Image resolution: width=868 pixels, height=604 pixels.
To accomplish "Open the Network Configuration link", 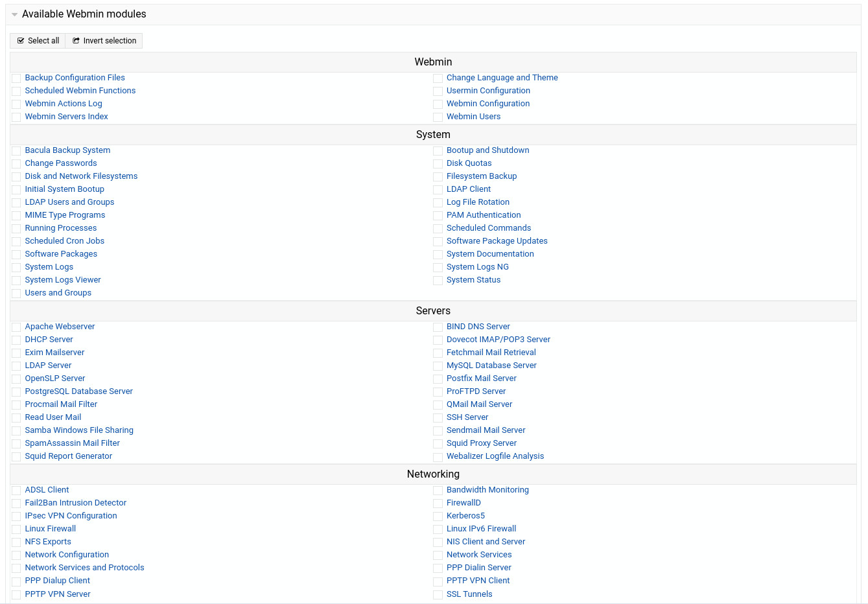I will coord(67,555).
